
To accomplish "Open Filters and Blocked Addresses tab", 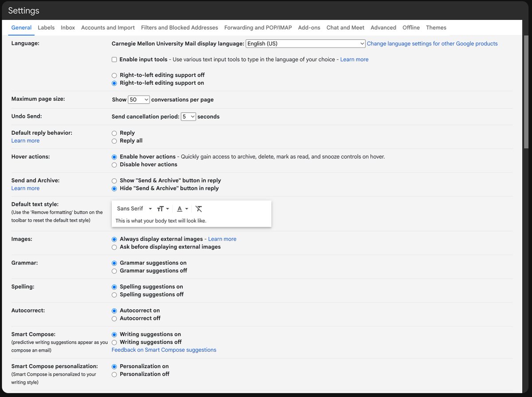I will (180, 27).
